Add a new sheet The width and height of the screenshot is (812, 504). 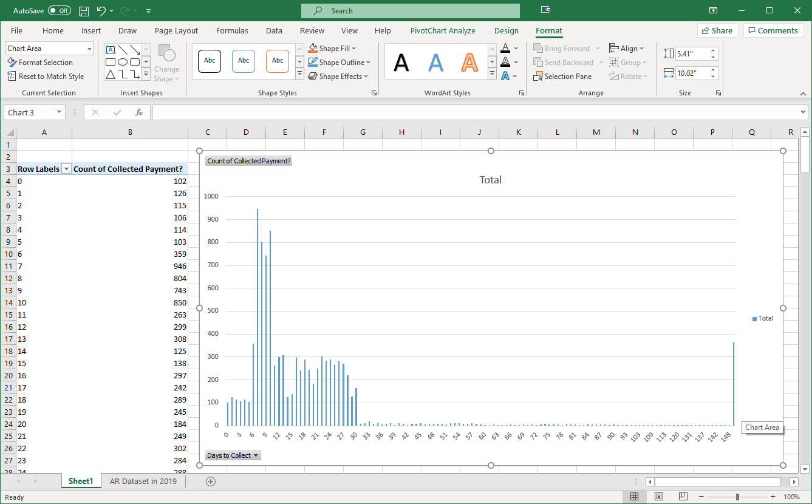pyautogui.click(x=211, y=482)
